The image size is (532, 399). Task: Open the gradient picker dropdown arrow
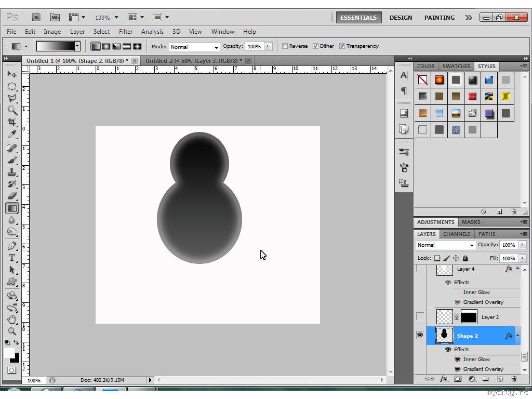coord(77,46)
